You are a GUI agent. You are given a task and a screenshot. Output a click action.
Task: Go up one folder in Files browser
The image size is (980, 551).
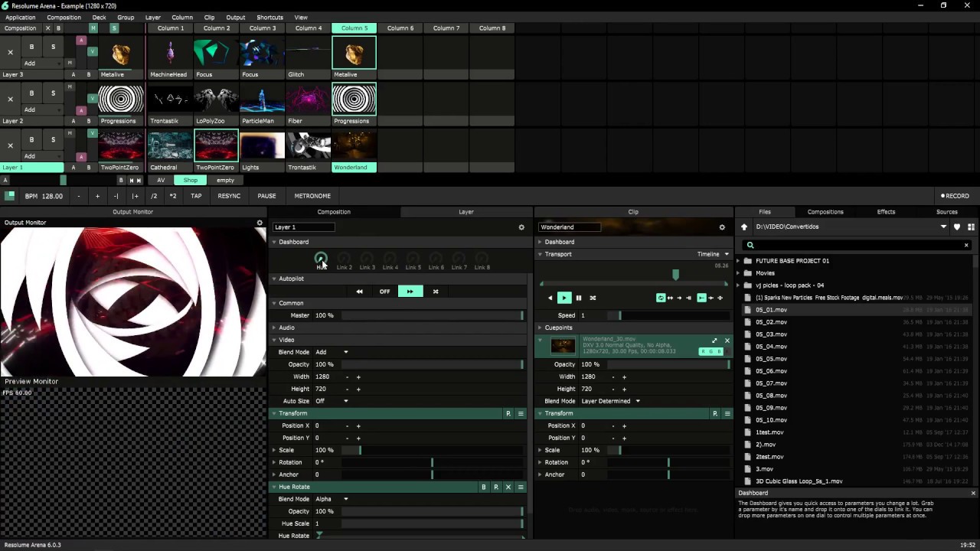pos(743,227)
